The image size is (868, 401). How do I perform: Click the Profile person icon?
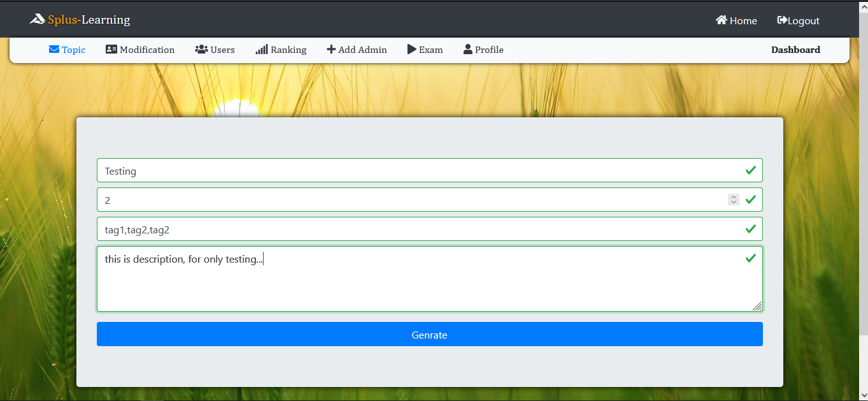(467, 49)
